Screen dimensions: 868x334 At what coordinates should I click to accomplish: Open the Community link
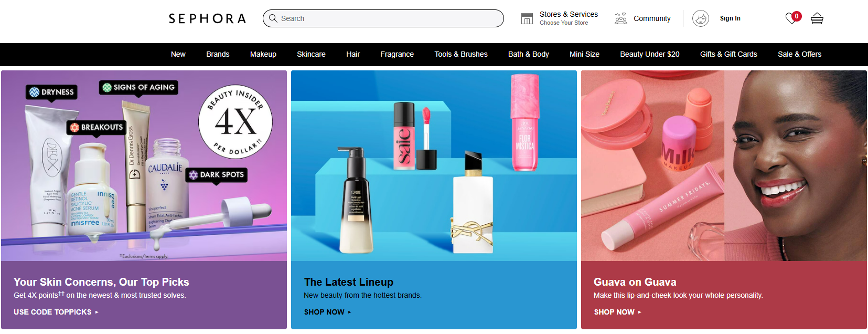click(x=652, y=18)
